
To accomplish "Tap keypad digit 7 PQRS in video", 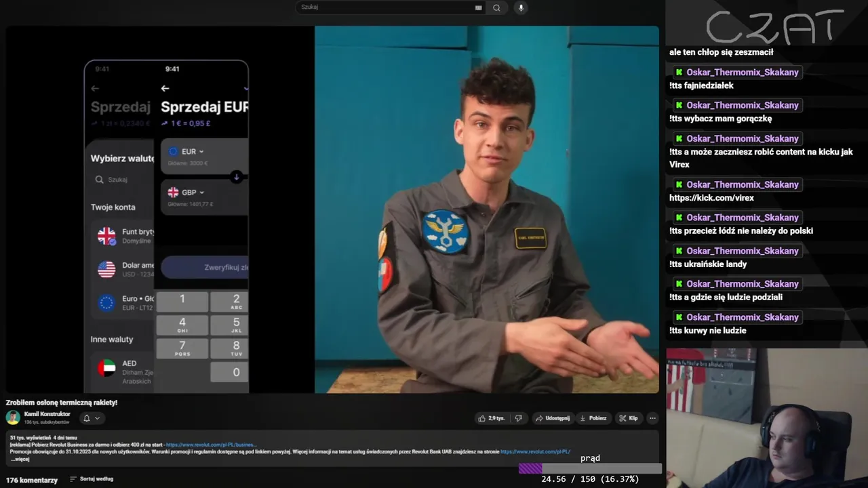I will (x=182, y=348).
